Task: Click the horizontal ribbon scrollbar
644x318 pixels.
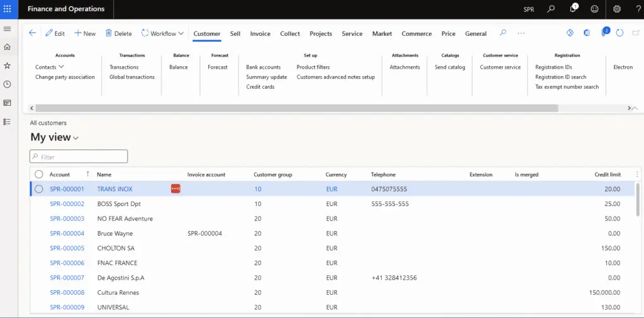Action: click(297, 108)
